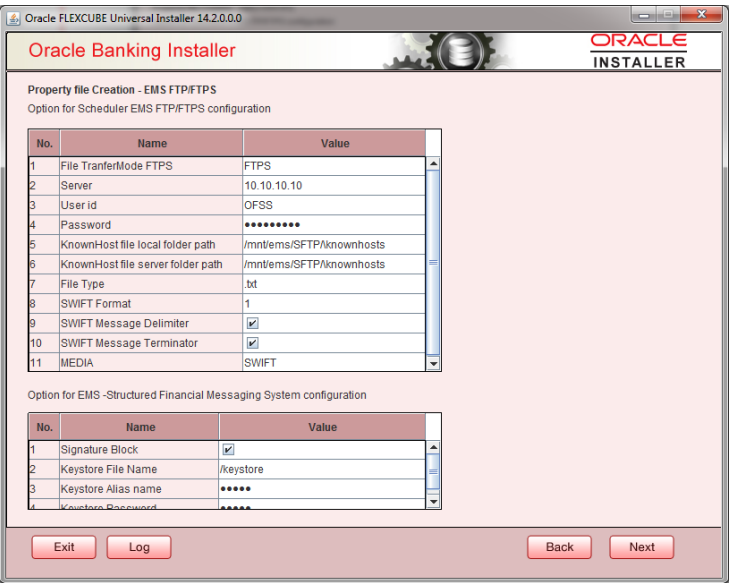Edit the SWIFT Format value 1

click(334, 304)
